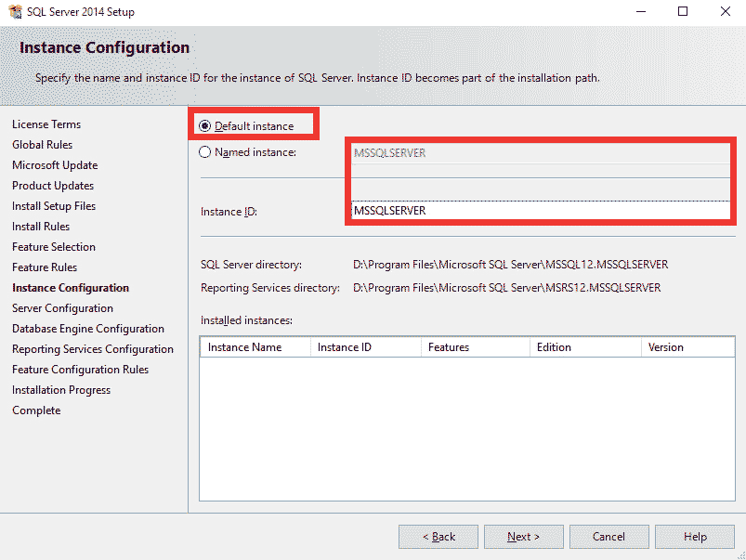
Task: Select the Installation Progress step
Action: 60,389
